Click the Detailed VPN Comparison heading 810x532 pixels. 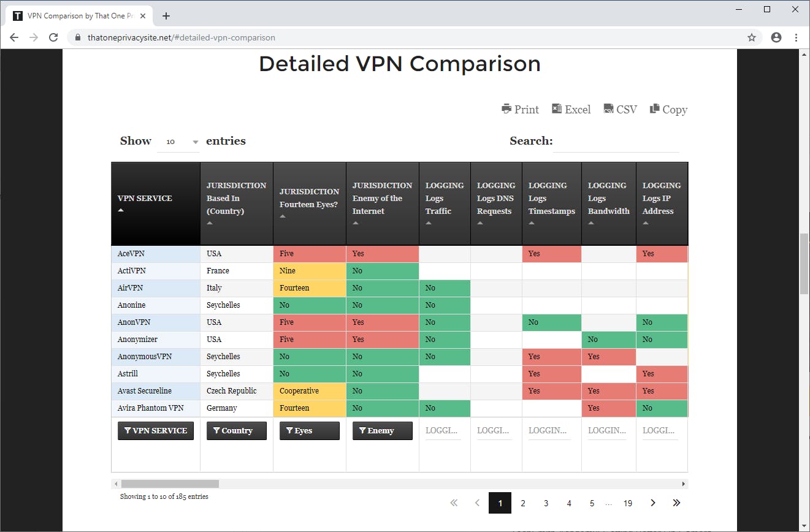point(400,64)
